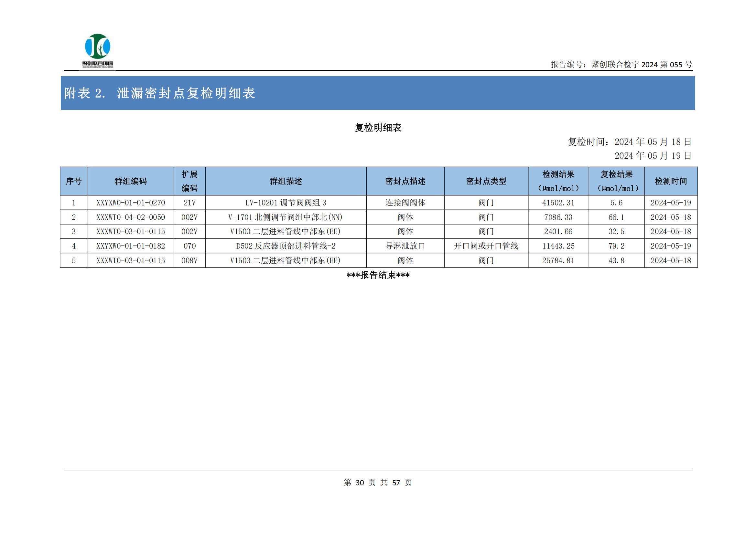This screenshot has width=756, height=534.
Task: Click the 群组编码 column header
Action: point(131,181)
